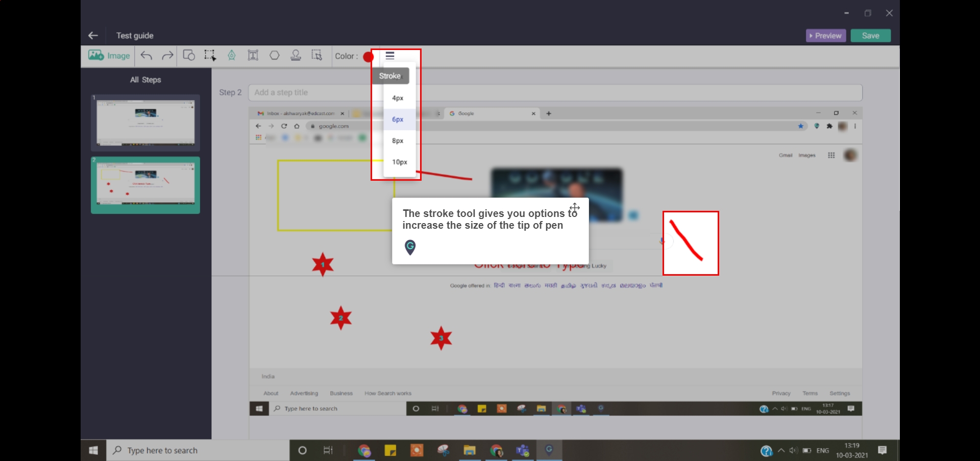The width and height of the screenshot is (980, 461).
Task: Select the hexagon shape tool
Action: pyautogui.click(x=275, y=55)
